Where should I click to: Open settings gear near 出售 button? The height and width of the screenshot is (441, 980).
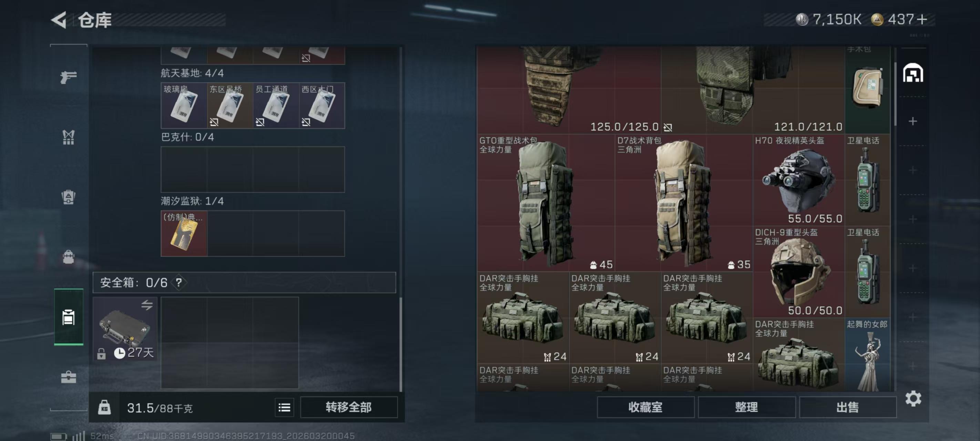pos(913,398)
